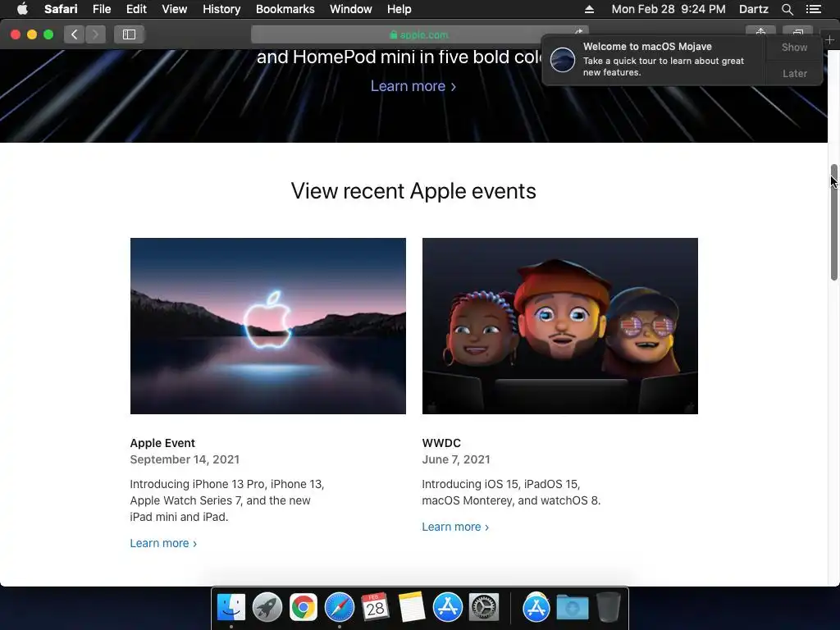
Task: Open the Downloads folder in Dock
Action: pos(572,607)
